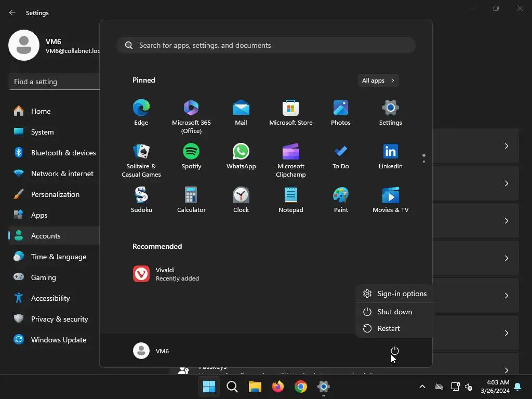The width and height of the screenshot is (532, 399).
Task: Launch the Clock app
Action: point(241,200)
